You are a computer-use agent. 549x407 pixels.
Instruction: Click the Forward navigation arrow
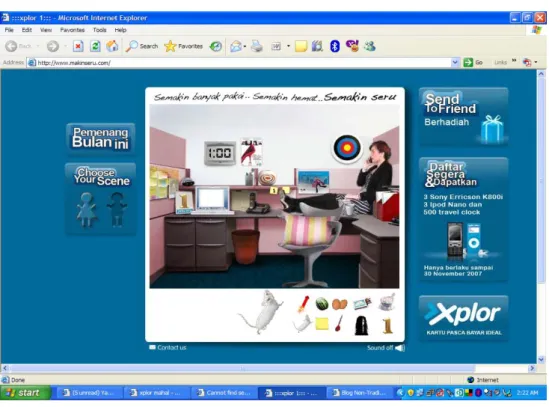(x=53, y=46)
